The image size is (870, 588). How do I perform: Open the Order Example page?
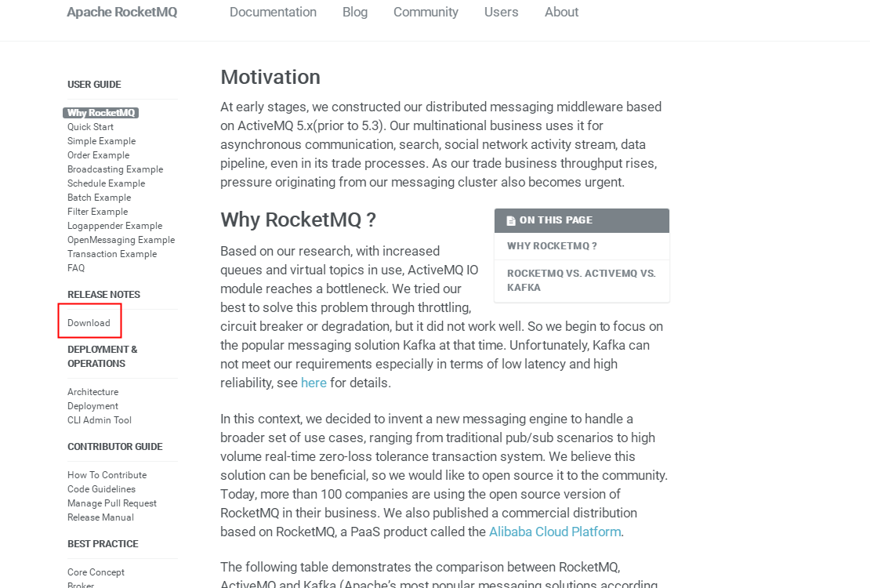click(x=98, y=155)
